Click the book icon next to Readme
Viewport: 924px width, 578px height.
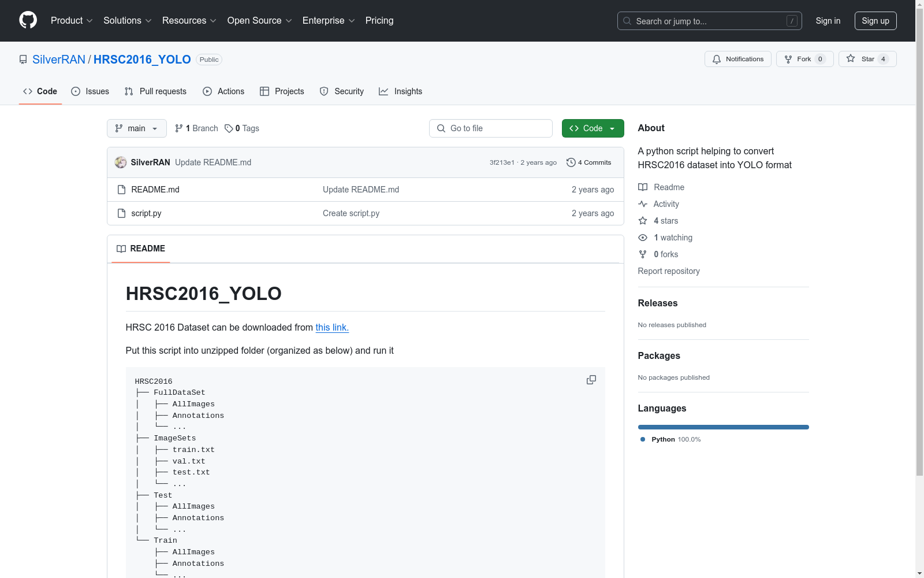(643, 187)
